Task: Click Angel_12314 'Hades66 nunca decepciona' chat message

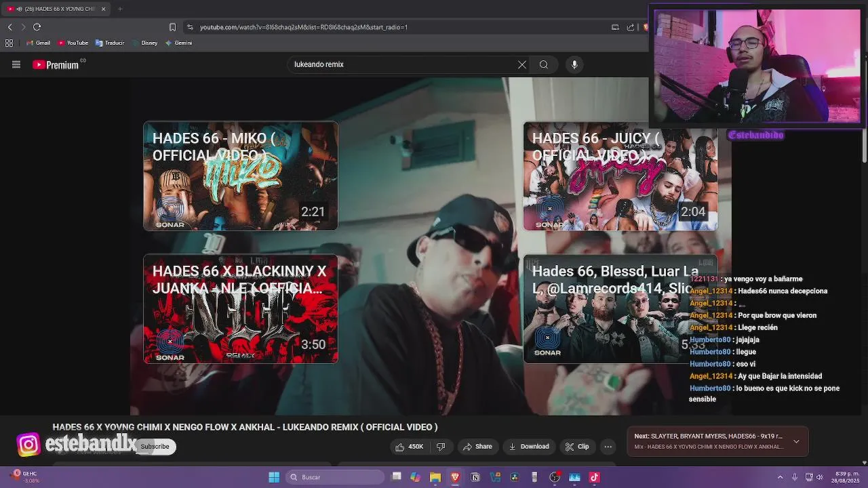Action: point(758,291)
